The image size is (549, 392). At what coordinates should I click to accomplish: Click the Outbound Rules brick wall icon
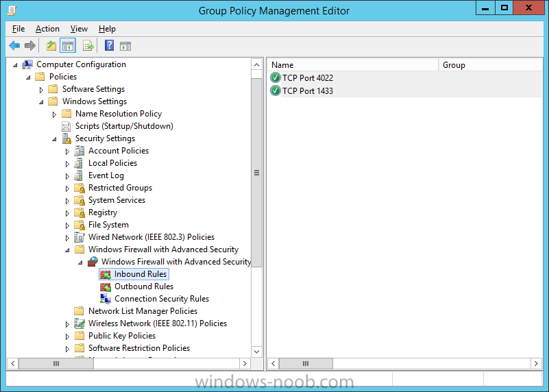pos(106,286)
